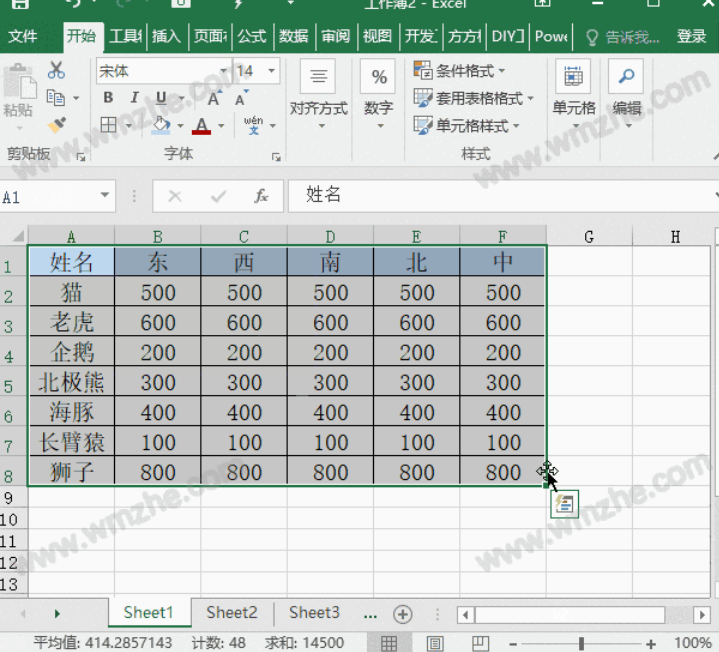Switch to Page Break Preview icon
Screen dimensions: 719x652
point(481,643)
